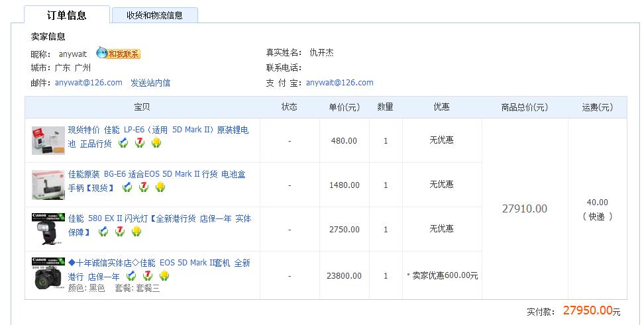This screenshot has height=325, width=644.
Task: Click the unit price 1480.00
Action: 344,185
